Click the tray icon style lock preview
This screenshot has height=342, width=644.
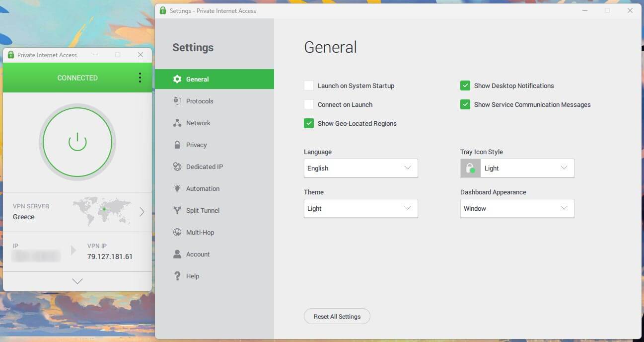pyautogui.click(x=470, y=168)
